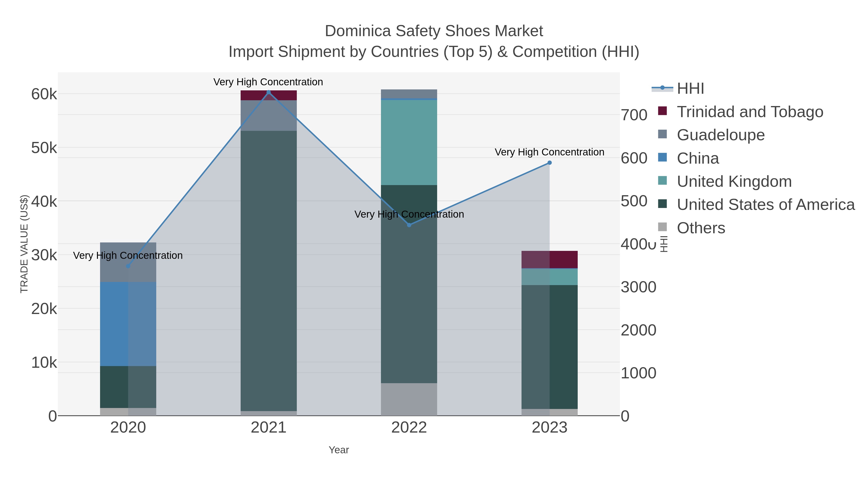This screenshot has height=488, width=868.
Task: Click the 30k y-axis tick label
Action: [x=44, y=255]
